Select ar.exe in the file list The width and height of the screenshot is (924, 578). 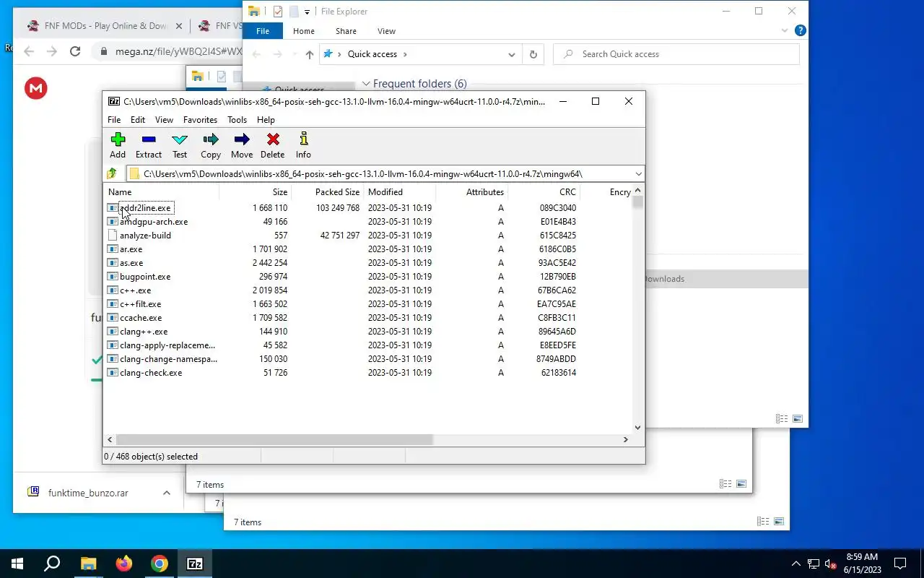[131, 249]
